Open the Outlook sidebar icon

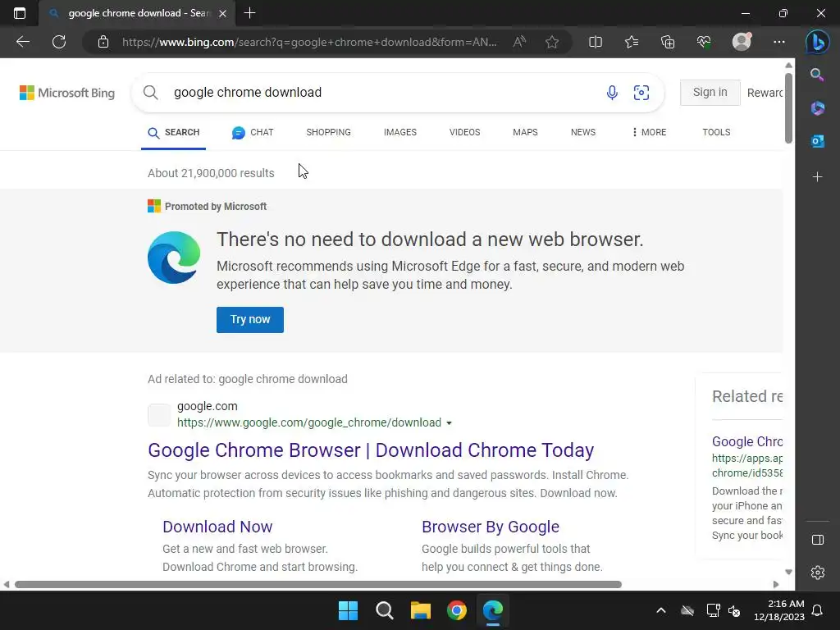[x=817, y=141]
